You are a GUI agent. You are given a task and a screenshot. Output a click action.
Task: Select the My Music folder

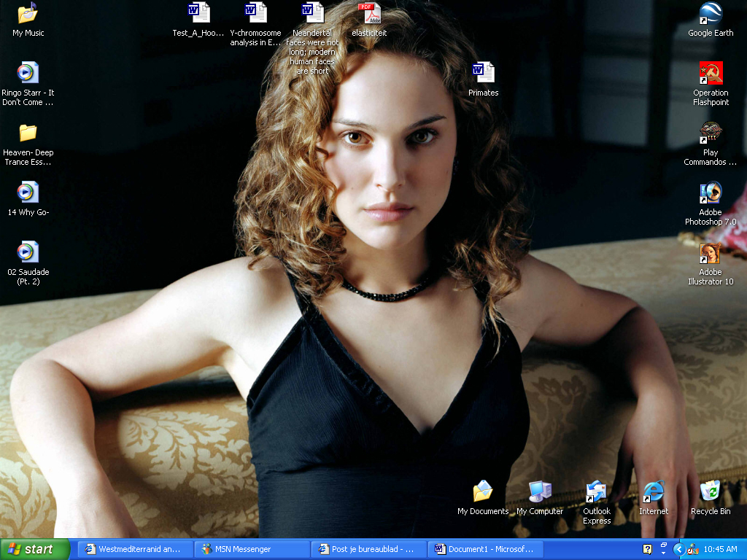coord(28,14)
